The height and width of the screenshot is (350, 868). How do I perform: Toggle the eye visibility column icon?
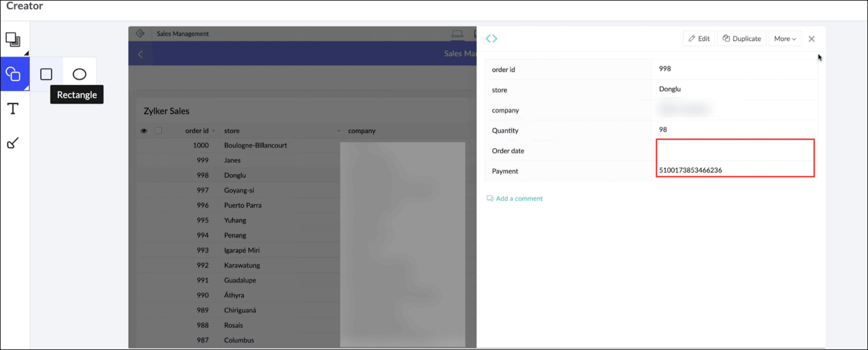144,131
